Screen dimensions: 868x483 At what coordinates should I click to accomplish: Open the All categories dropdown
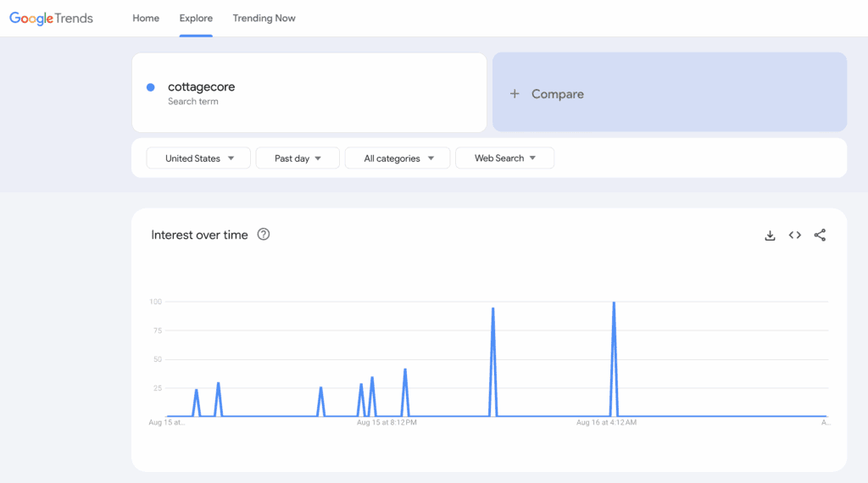[398, 158]
